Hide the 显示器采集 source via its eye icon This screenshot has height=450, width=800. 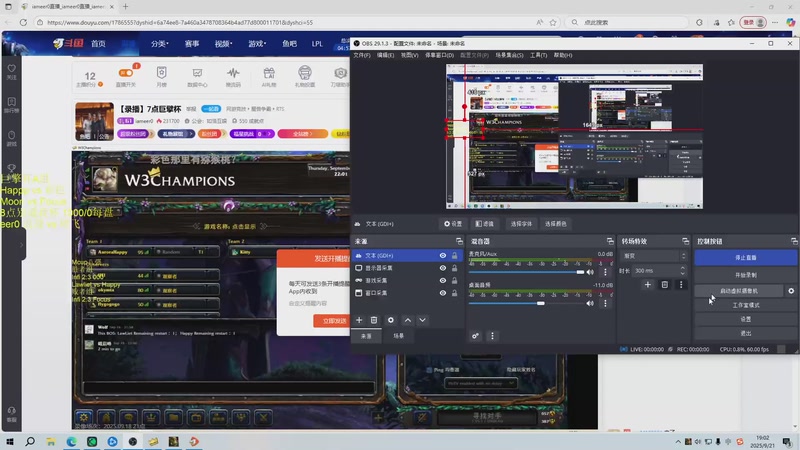point(442,268)
